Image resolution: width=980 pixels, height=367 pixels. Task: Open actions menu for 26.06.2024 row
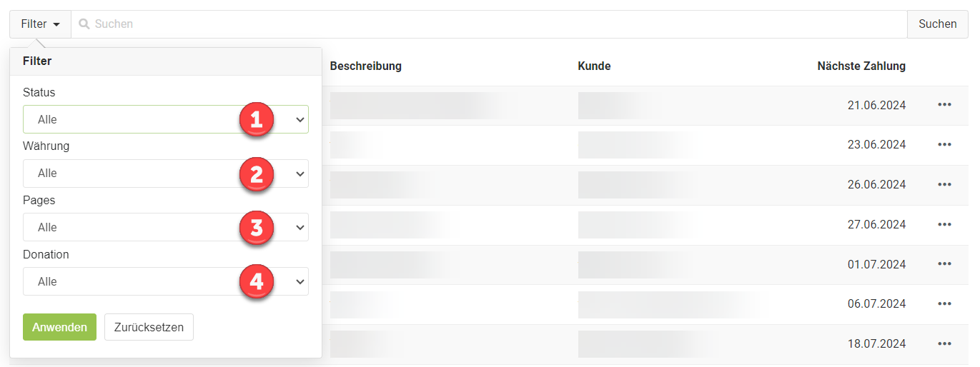[x=944, y=185]
